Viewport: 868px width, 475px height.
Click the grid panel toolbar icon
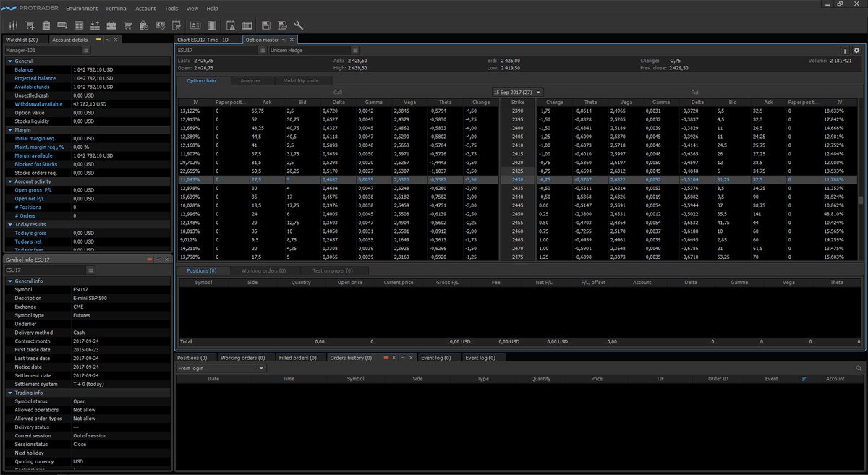click(79, 25)
